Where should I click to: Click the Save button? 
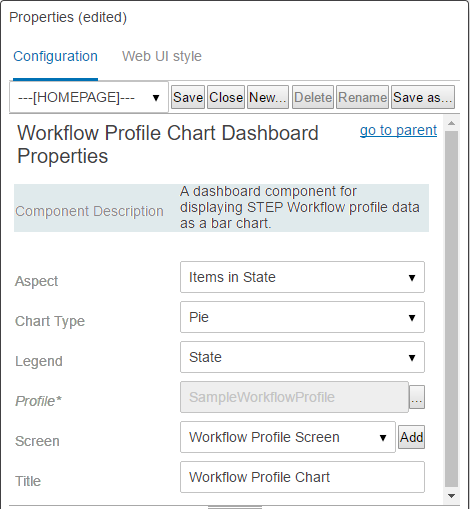pyautogui.click(x=188, y=97)
